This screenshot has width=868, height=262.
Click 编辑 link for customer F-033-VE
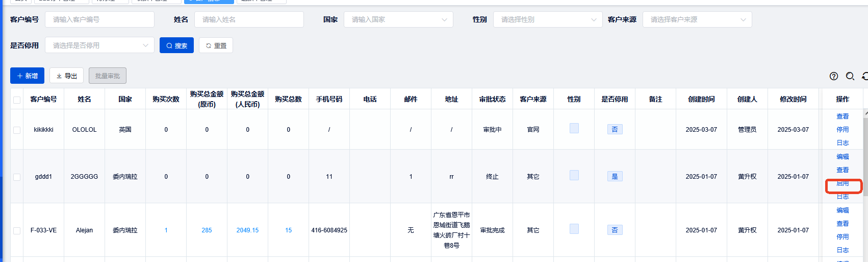[x=843, y=210]
